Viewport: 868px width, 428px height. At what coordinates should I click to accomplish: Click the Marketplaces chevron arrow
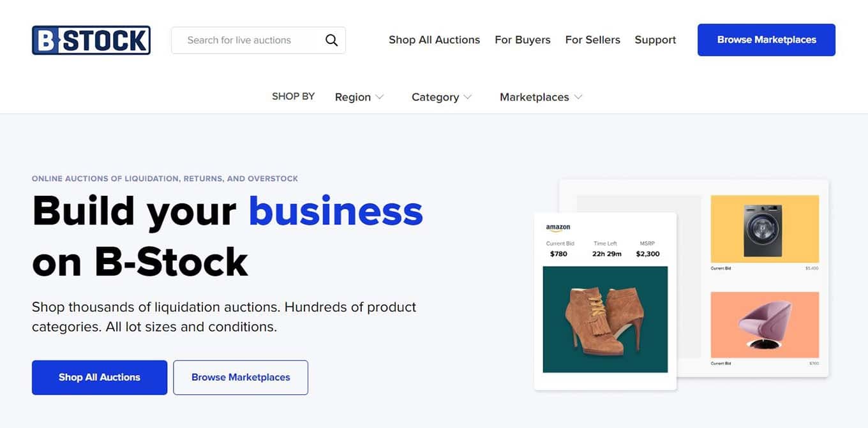(578, 97)
